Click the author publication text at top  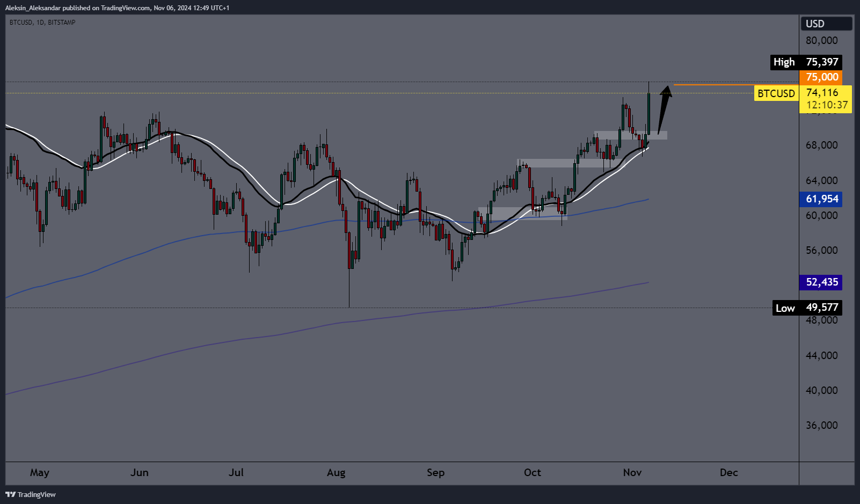[117, 8]
